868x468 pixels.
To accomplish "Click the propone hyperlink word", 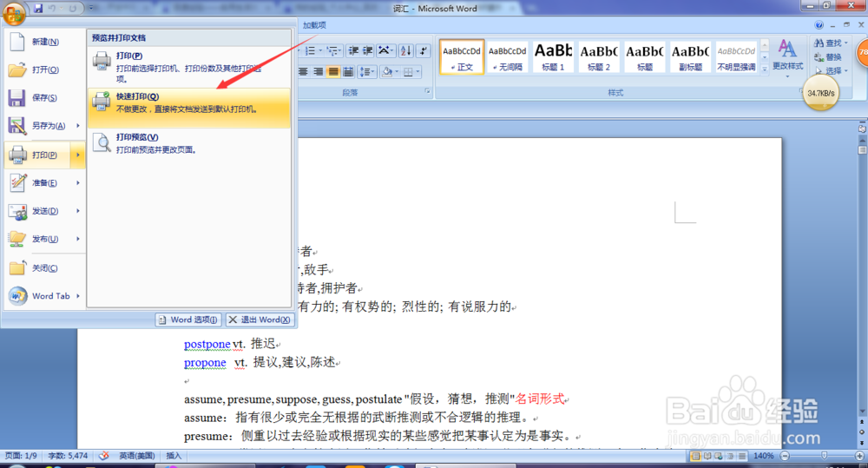I will [205, 362].
